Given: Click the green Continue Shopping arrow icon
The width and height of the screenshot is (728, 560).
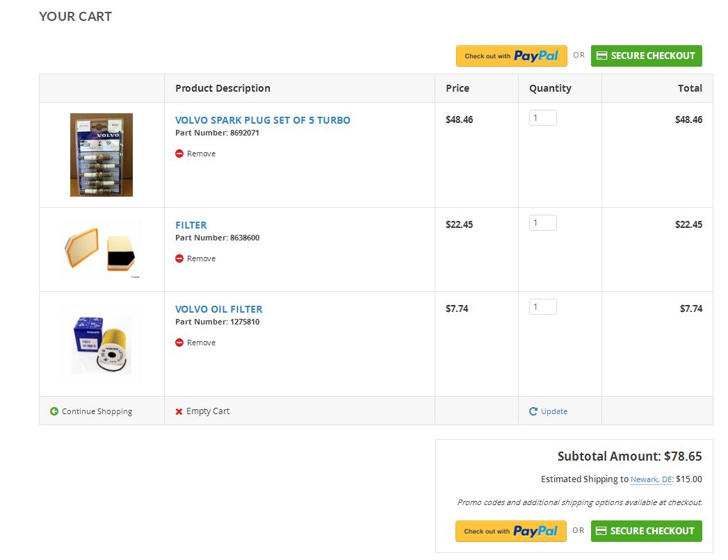Looking at the screenshot, I should [54, 411].
